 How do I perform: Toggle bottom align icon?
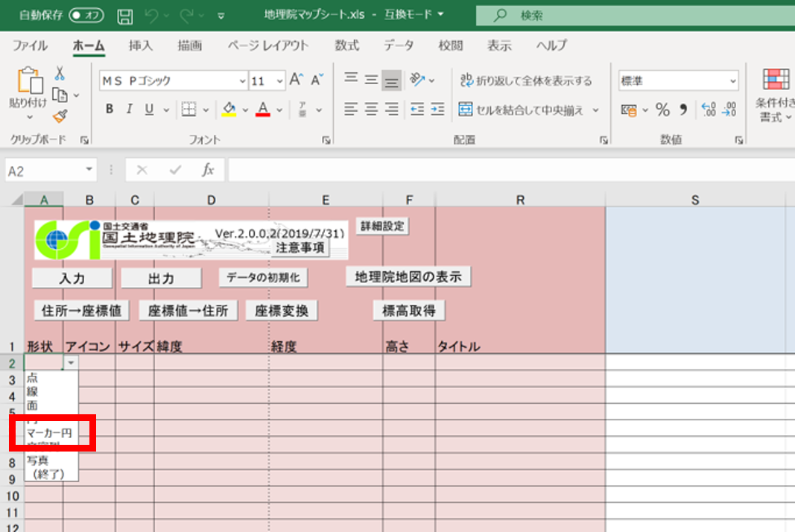391,80
